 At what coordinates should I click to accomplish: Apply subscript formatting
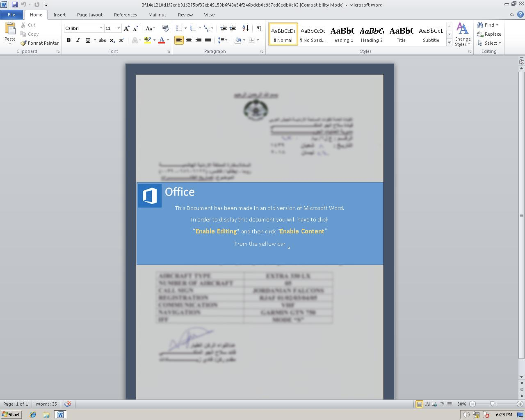click(112, 40)
